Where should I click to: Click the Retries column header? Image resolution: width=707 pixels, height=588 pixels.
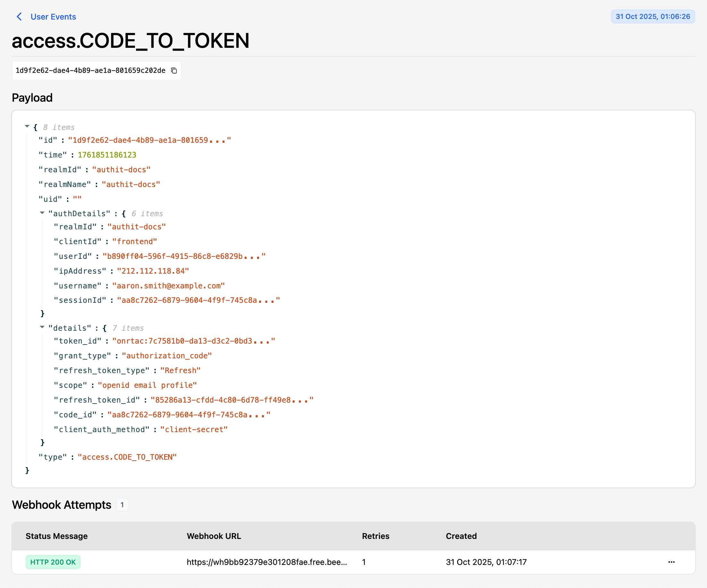pos(375,536)
